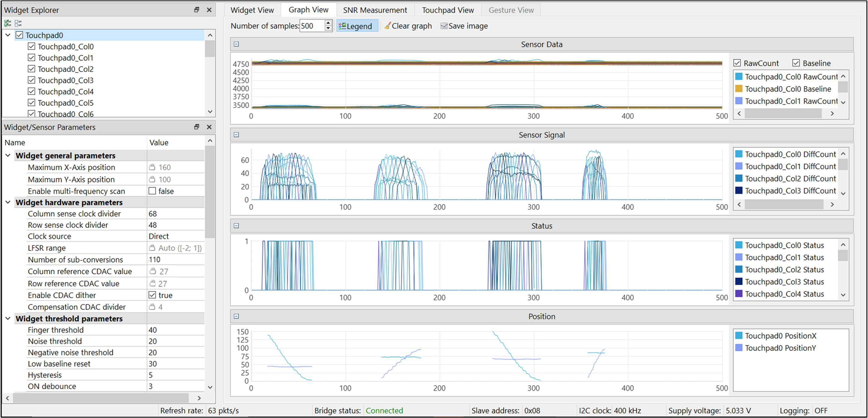Open the Touchpad View tab

click(x=448, y=10)
